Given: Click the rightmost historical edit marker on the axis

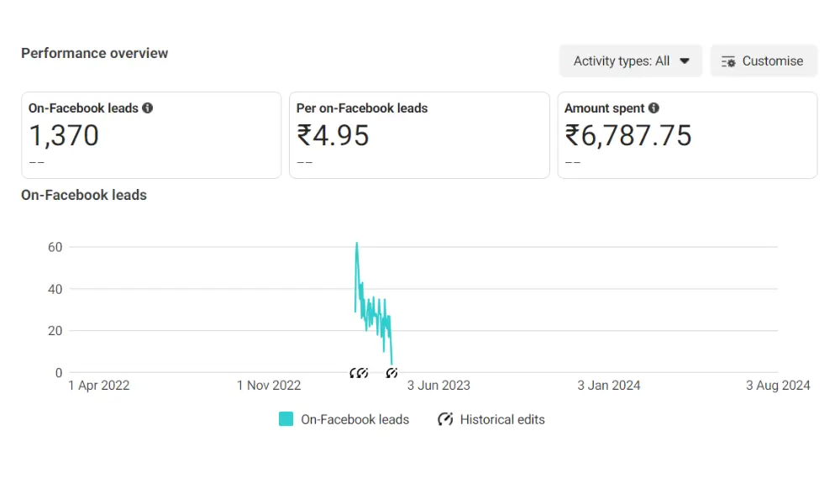Looking at the screenshot, I should point(391,373).
